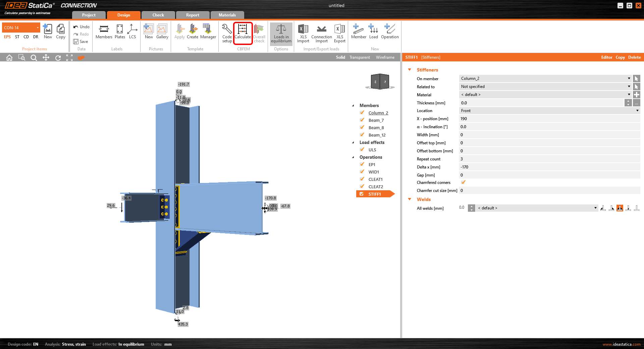Screen dimensions: 644x349
Task: Uncheck the CLEAT1 operation checkbox
Action: [x=362, y=179]
